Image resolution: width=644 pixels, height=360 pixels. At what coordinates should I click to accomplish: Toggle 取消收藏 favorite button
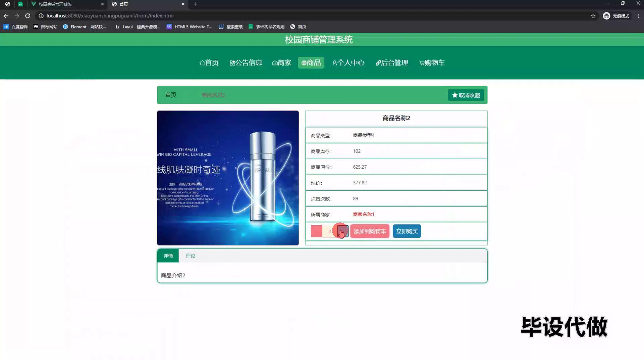click(466, 95)
